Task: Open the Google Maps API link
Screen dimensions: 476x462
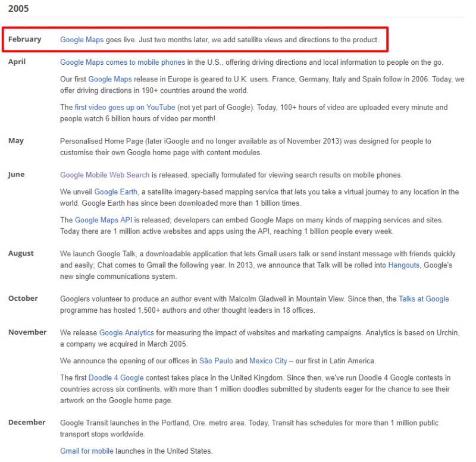Action: 103,220
